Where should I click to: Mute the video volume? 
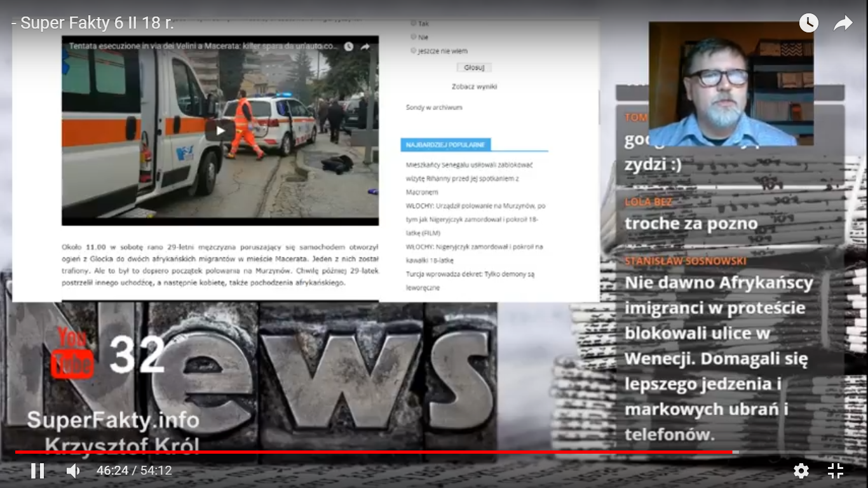tap(73, 471)
